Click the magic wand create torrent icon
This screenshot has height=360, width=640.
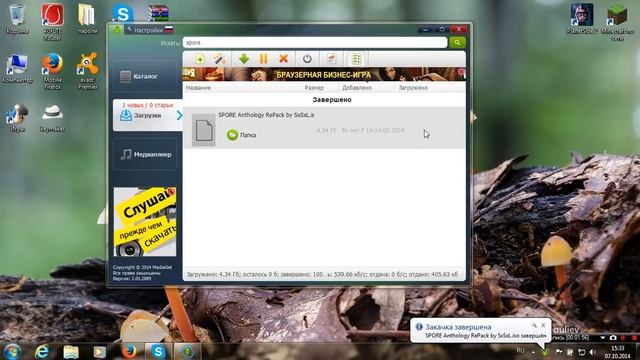point(220,59)
